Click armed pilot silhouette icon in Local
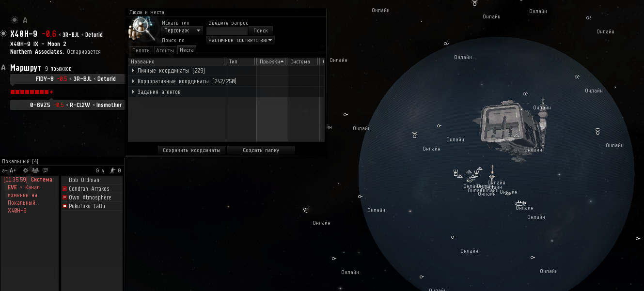Viewport: 644px width, 291px height. pyautogui.click(x=112, y=170)
